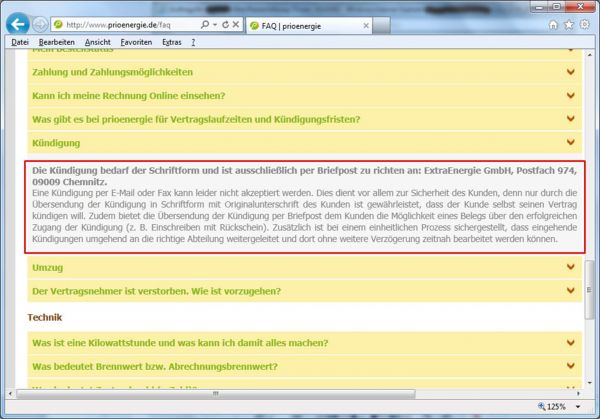The width and height of the screenshot is (600, 419).
Task: Click horizontal scrollbar right arrow
Action: click(578, 393)
